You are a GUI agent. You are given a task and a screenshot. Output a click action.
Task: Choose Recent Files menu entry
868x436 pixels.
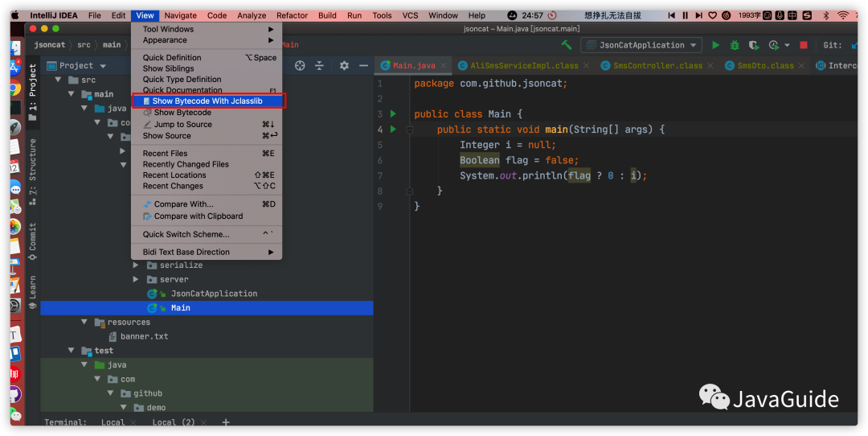(207, 154)
